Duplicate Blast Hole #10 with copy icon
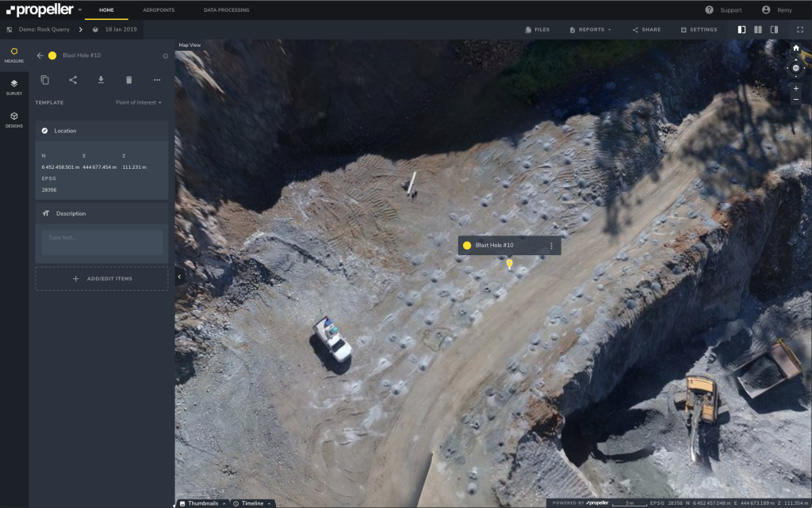 (x=45, y=80)
